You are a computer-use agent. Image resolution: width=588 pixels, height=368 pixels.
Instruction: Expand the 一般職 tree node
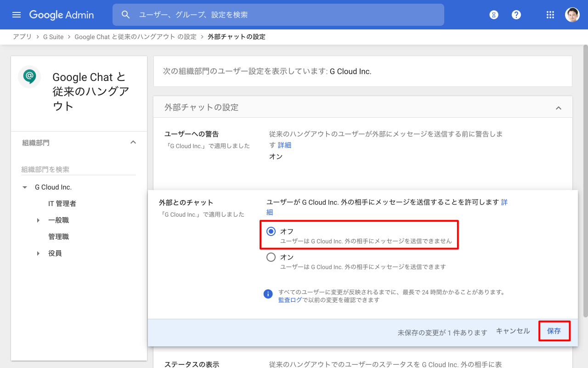click(x=38, y=220)
